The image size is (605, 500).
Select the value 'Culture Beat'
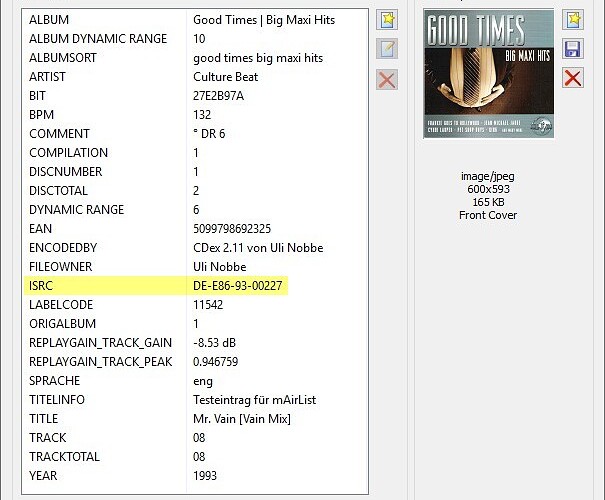click(x=225, y=77)
